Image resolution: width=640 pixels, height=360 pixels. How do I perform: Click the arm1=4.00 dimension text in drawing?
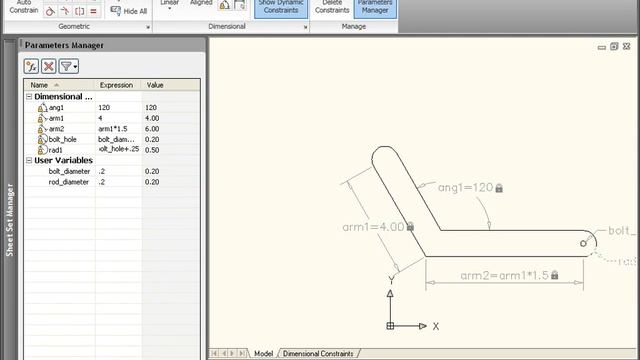coord(373,227)
